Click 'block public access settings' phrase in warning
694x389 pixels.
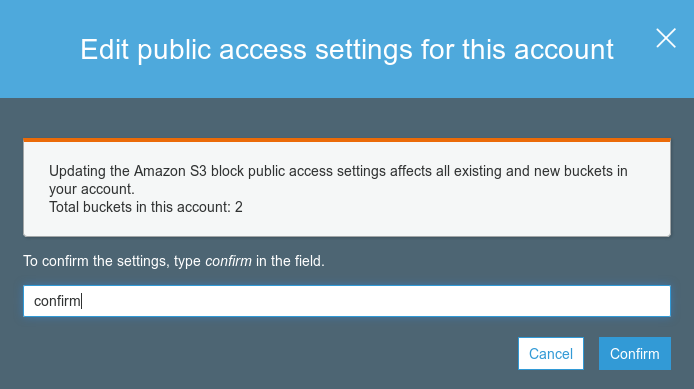tap(298, 171)
